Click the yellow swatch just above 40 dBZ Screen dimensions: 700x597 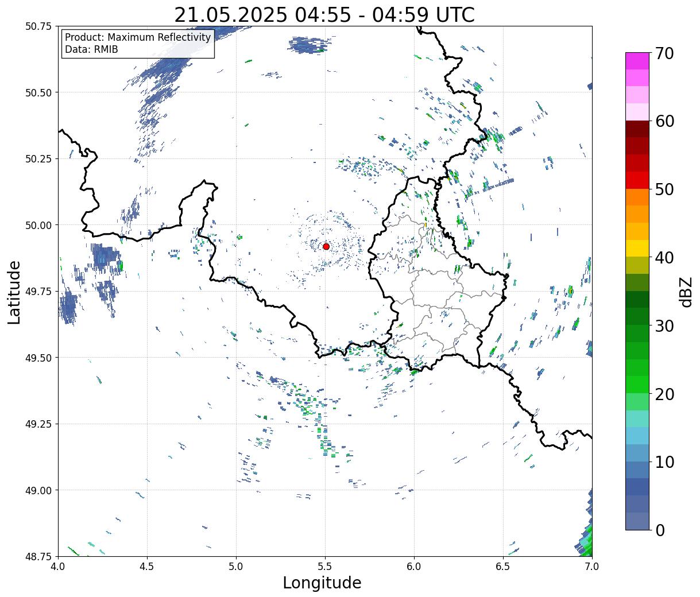tap(637, 249)
